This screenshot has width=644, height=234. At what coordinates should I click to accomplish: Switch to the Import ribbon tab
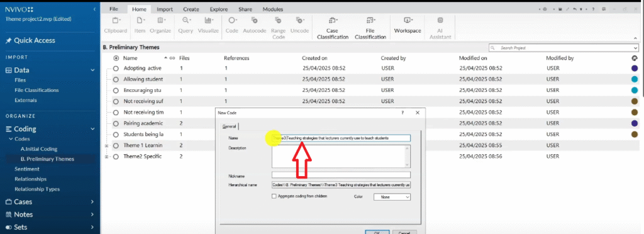click(x=165, y=9)
